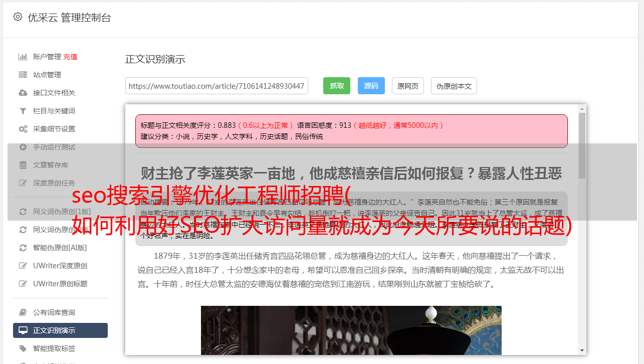
Task: Click the 正文识别演示 page heading
Action: tap(155, 59)
